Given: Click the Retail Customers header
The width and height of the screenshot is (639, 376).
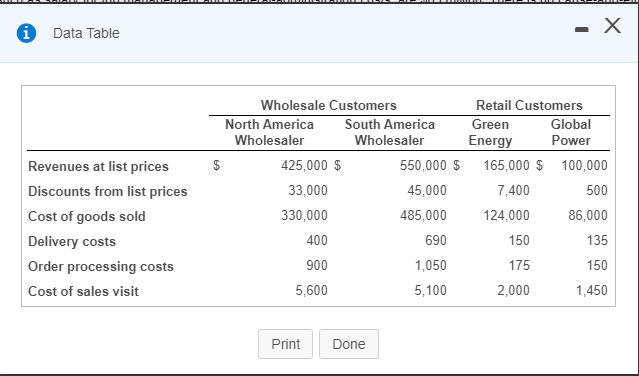Looking at the screenshot, I should coord(529,105).
